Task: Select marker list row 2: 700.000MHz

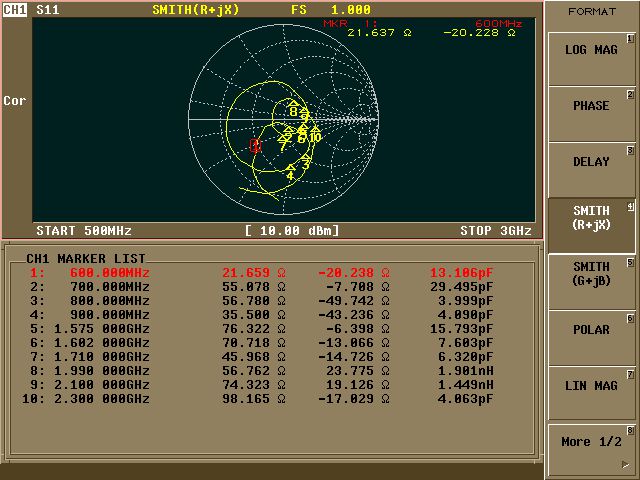Action: (x=261, y=287)
